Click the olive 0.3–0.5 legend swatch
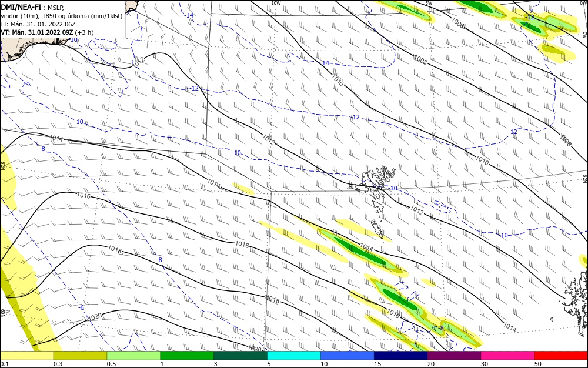The height and width of the screenshot is (368, 588). [80, 356]
